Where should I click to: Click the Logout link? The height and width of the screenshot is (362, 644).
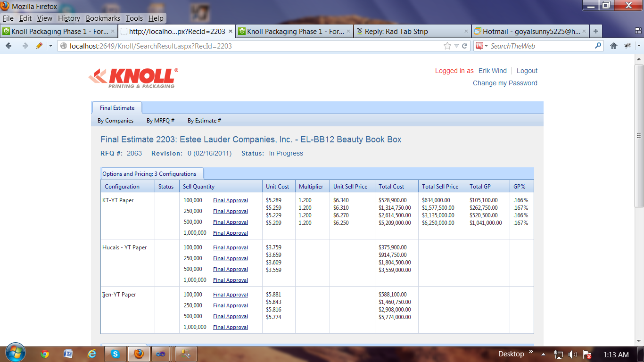527,71
